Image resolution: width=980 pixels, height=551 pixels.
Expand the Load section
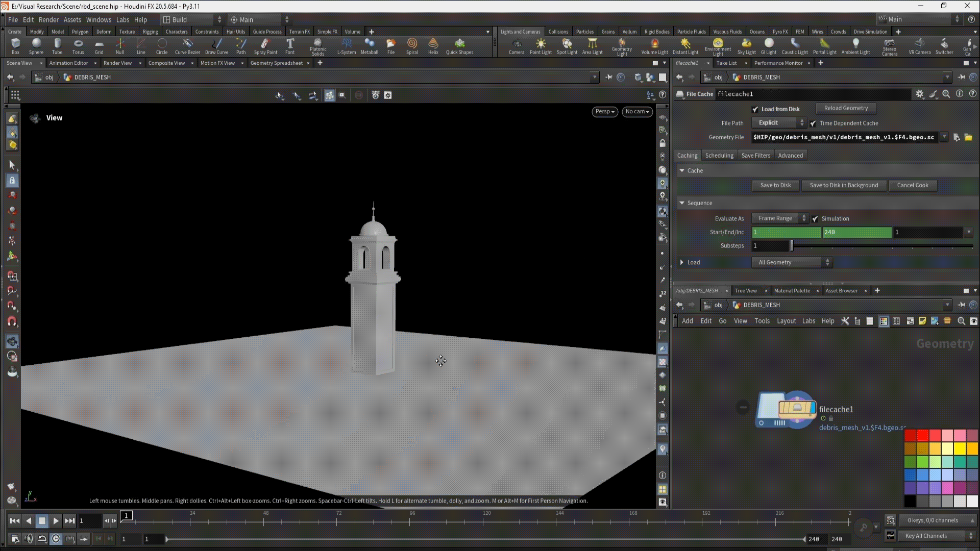click(x=682, y=262)
